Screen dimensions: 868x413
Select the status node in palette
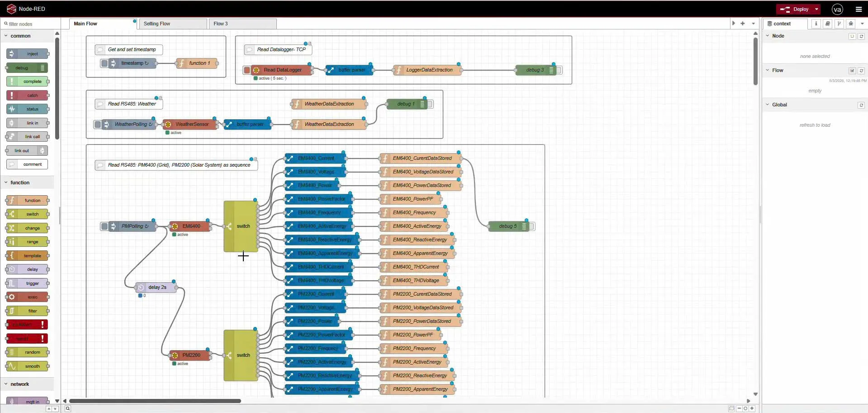[x=27, y=109]
